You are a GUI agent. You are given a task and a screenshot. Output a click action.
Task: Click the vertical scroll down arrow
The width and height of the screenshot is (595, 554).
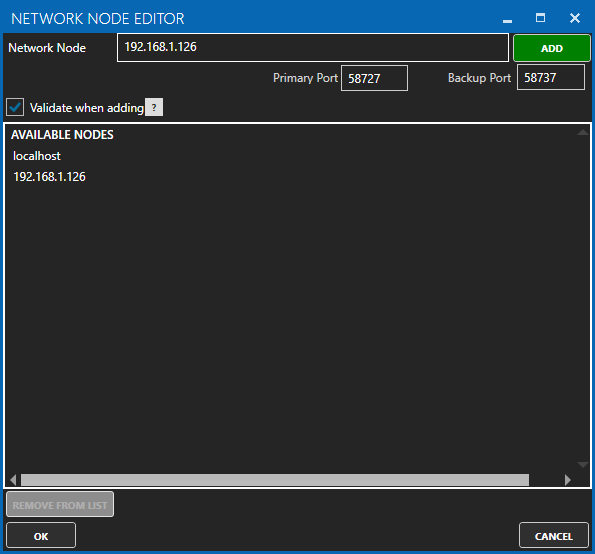pyautogui.click(x=582, y=465)
